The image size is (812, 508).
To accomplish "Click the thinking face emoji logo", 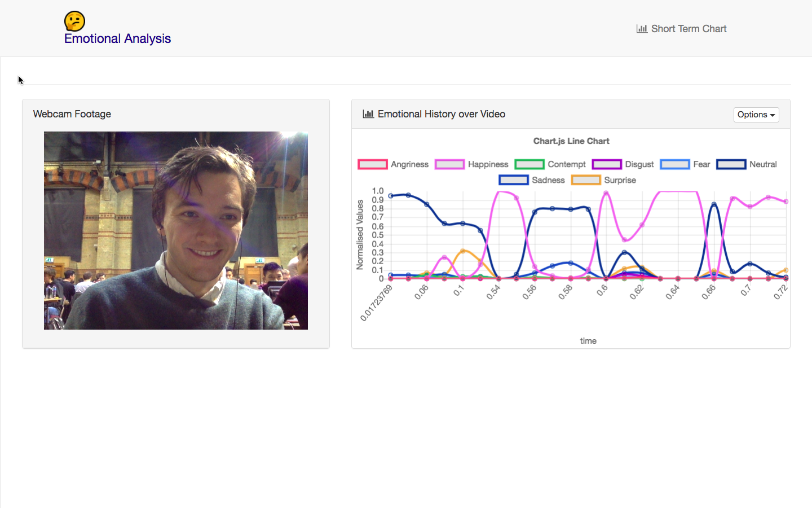I will (x=74, y=21).
